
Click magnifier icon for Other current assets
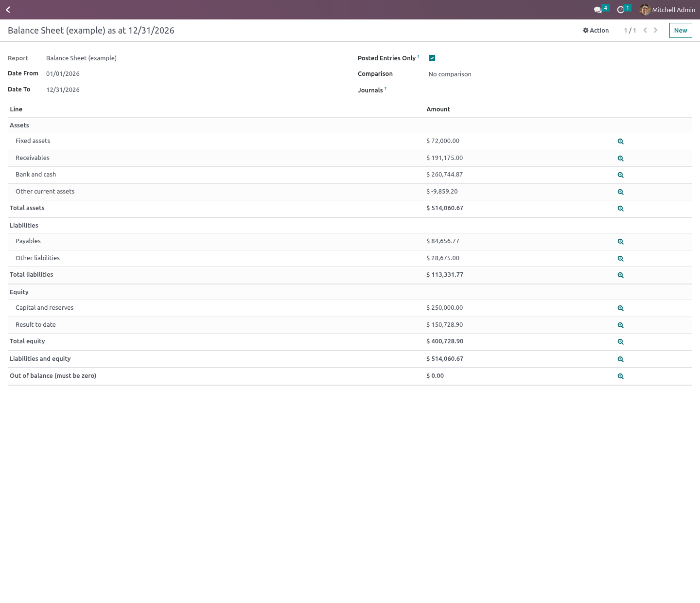(620, 192)
